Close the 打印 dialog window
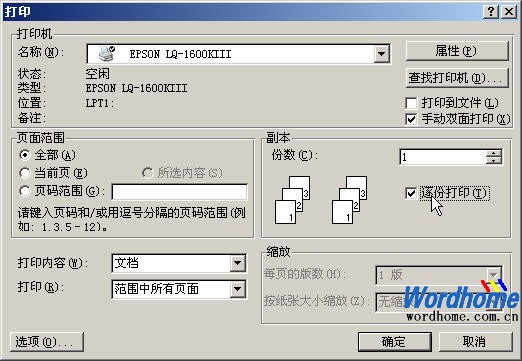522x361 pixels. pyautogui.click(x=509, y=12)
